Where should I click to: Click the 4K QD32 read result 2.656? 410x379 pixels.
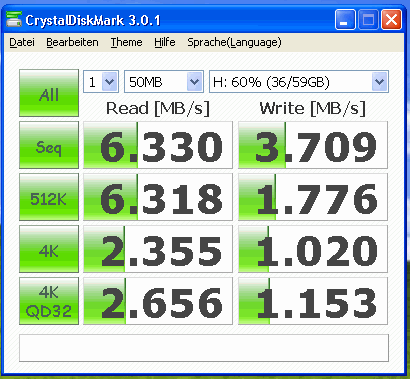click(158, 301)
